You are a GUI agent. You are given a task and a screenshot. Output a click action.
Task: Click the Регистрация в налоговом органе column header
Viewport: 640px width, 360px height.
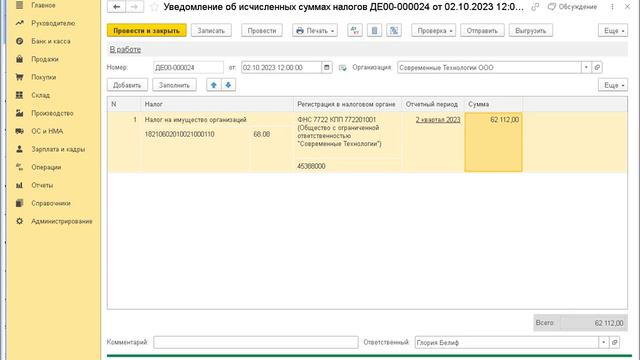[x=347, y=104]
